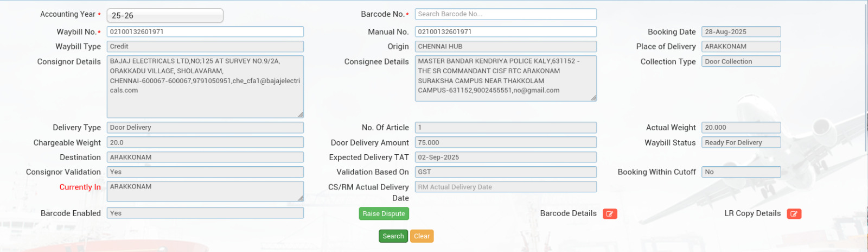
Task: Click into the Waybill No. field
Action: [205, 32]
